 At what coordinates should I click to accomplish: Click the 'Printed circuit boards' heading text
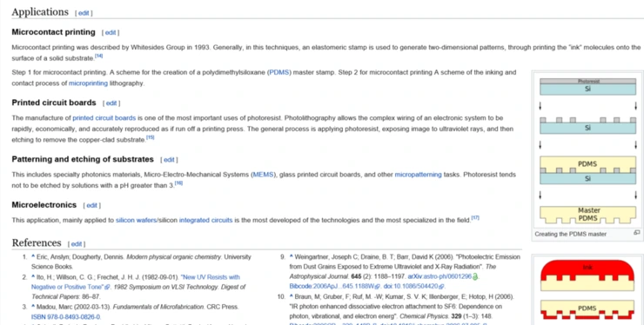click(54, 103)
